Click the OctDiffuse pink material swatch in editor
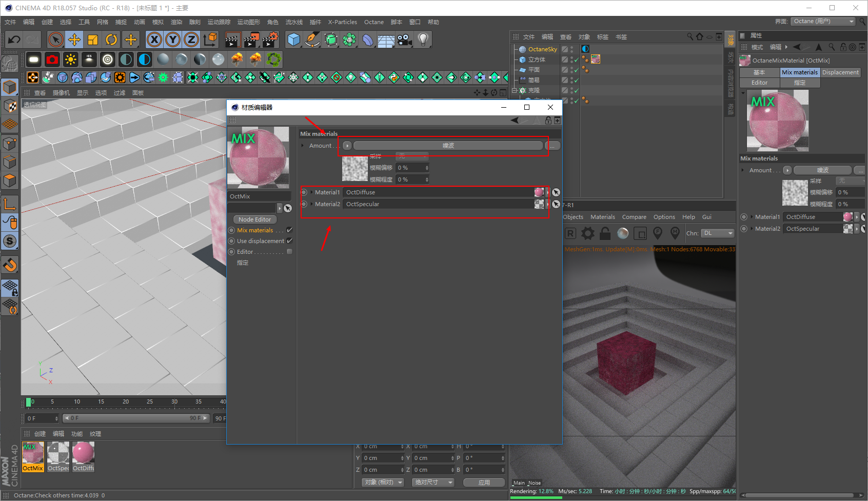The height and width of the screenshot is (501, 868). [539, 192]
